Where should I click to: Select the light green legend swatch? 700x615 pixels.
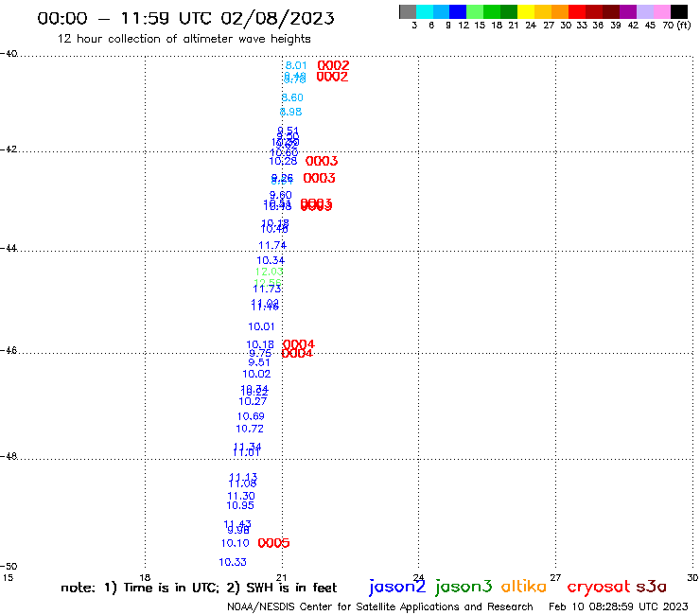click(x=475, y=11)
